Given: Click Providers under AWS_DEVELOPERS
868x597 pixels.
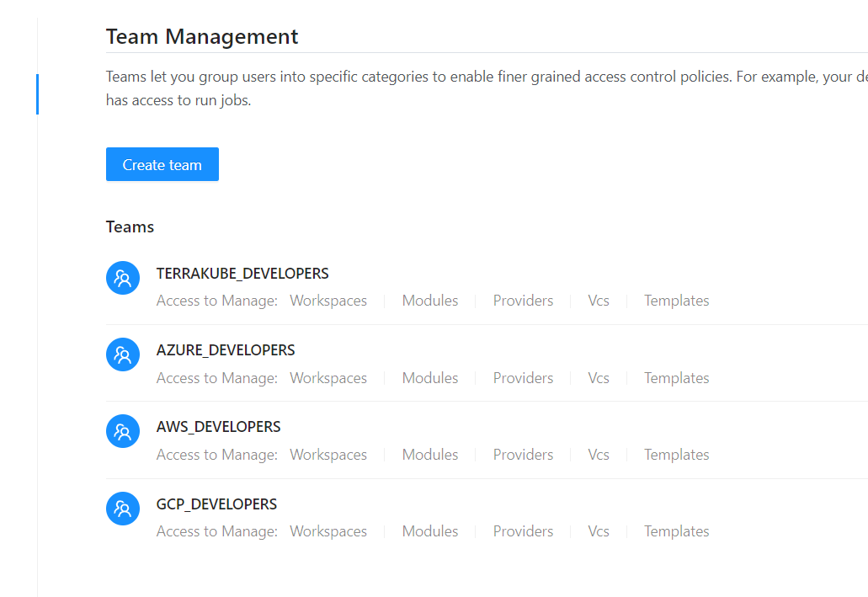Looking at the screenshot, I should point(523,455).
